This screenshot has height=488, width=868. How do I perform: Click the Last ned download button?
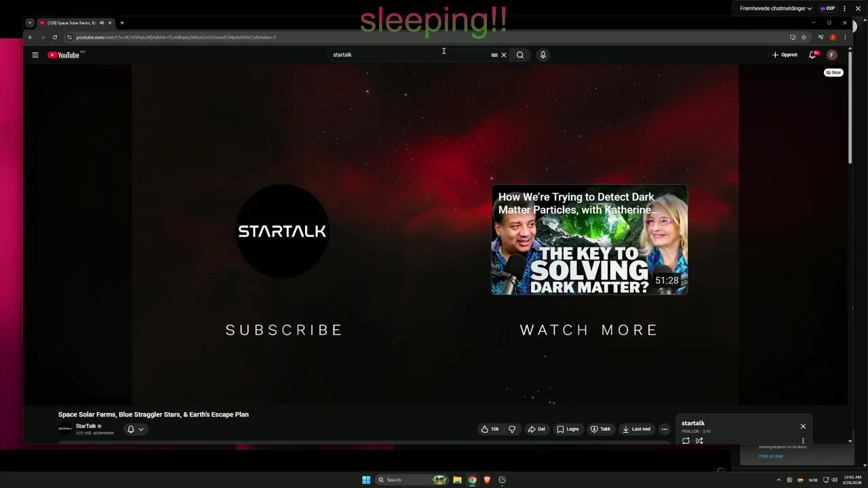click(637, 429)
